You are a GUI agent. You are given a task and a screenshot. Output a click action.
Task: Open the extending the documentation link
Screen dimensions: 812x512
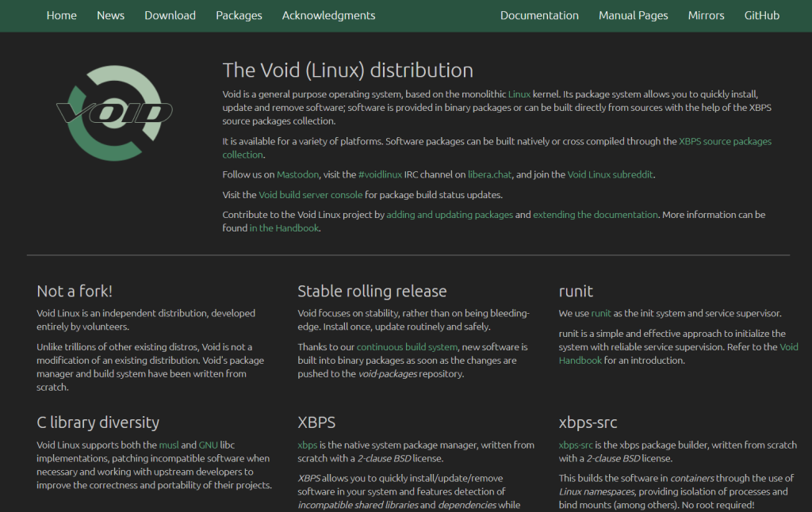[x=595, y=215]
